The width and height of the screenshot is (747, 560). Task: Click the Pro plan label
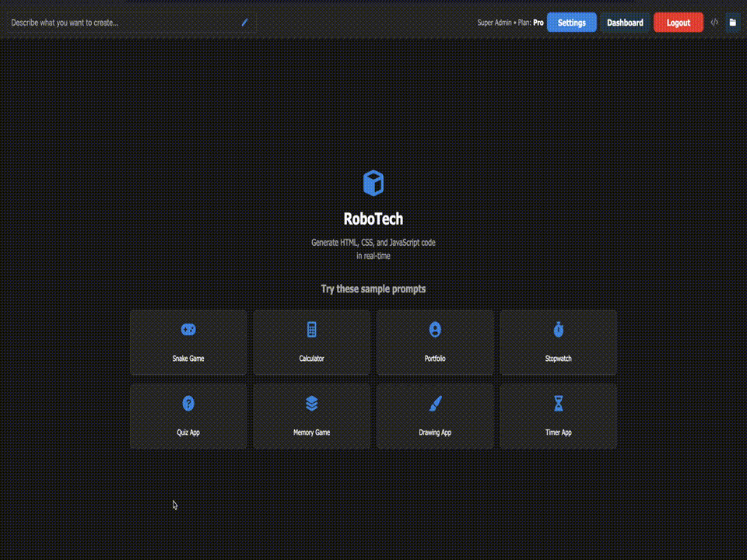[538, 23]
